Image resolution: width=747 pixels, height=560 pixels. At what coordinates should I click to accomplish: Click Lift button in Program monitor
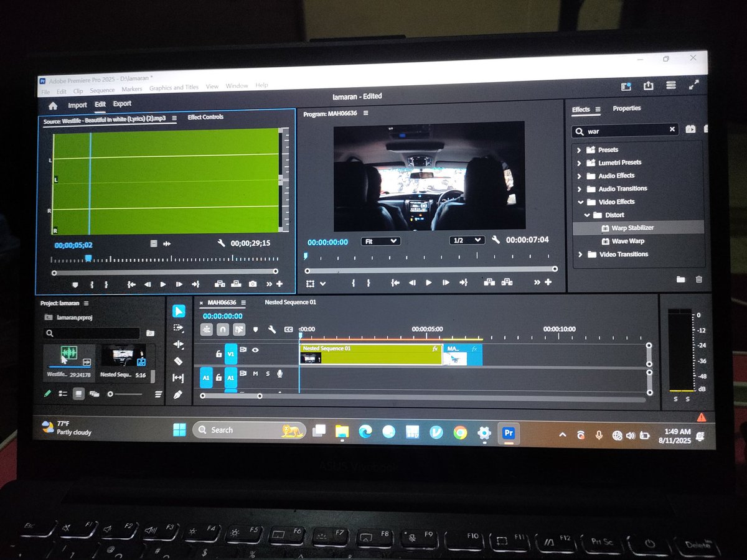pos(489,282)
